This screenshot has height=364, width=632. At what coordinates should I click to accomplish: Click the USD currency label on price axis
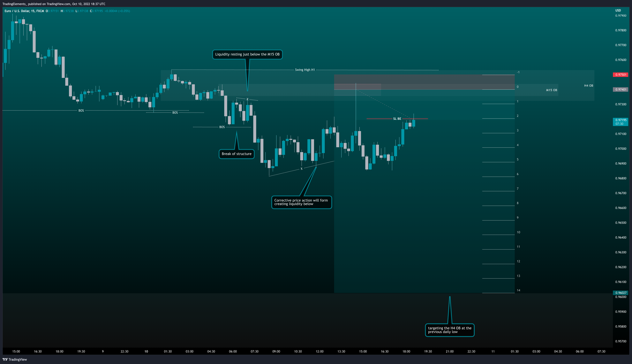pos(618,10)
